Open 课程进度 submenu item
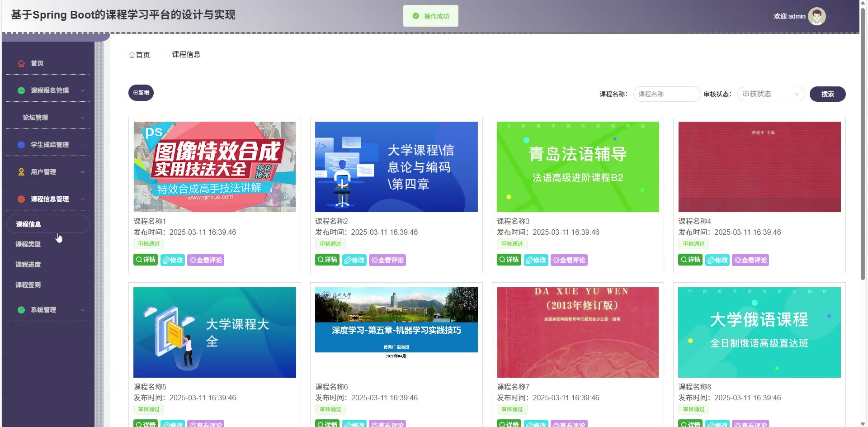The width and height of the screenshot is (868, 427). pos(28,265)
